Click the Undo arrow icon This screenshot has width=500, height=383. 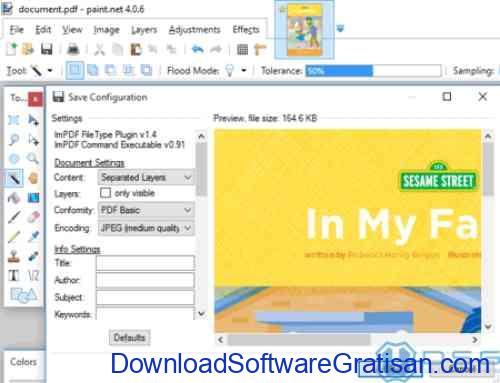[197, 50]
